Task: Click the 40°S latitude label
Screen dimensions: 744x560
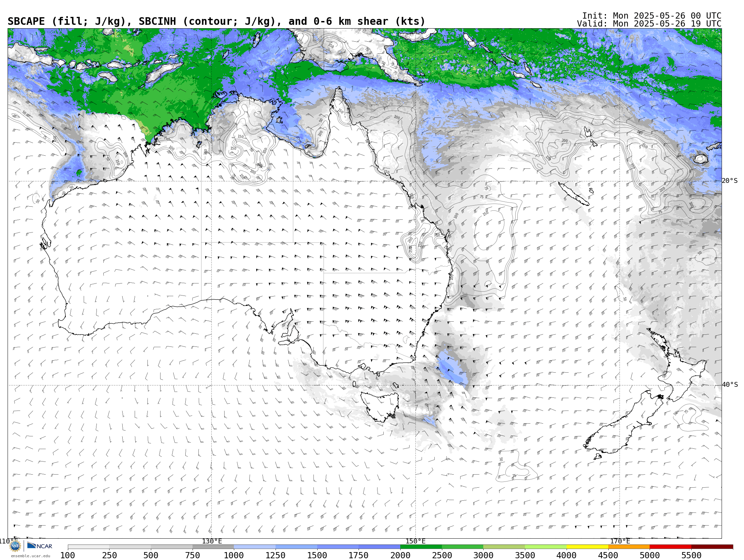Action: (730, 385)
